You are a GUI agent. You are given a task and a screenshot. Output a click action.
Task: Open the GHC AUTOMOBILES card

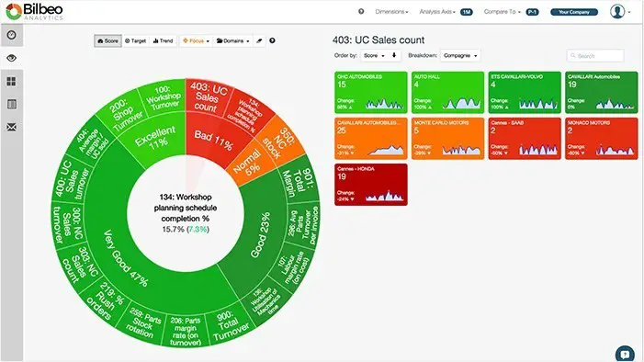pos(371,93)
